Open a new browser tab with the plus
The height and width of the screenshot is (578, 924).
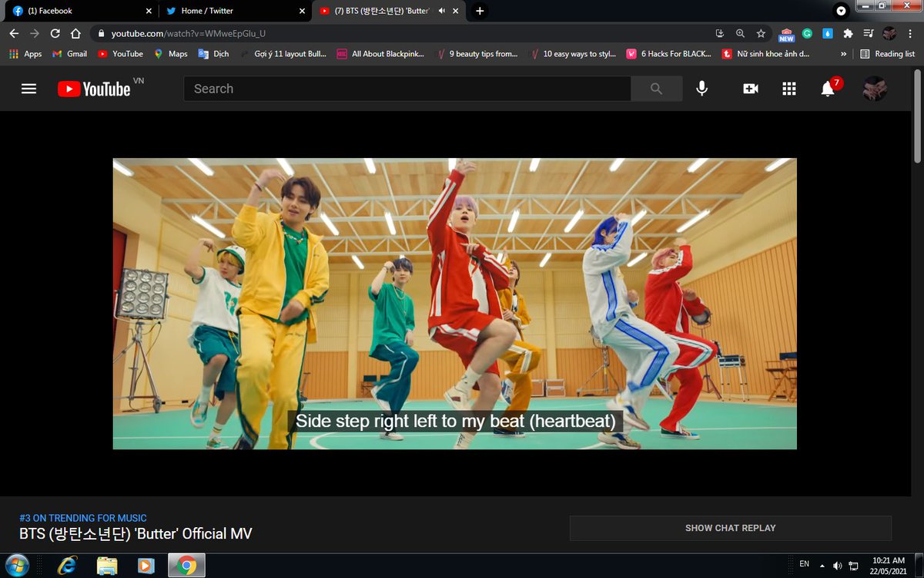480,11
